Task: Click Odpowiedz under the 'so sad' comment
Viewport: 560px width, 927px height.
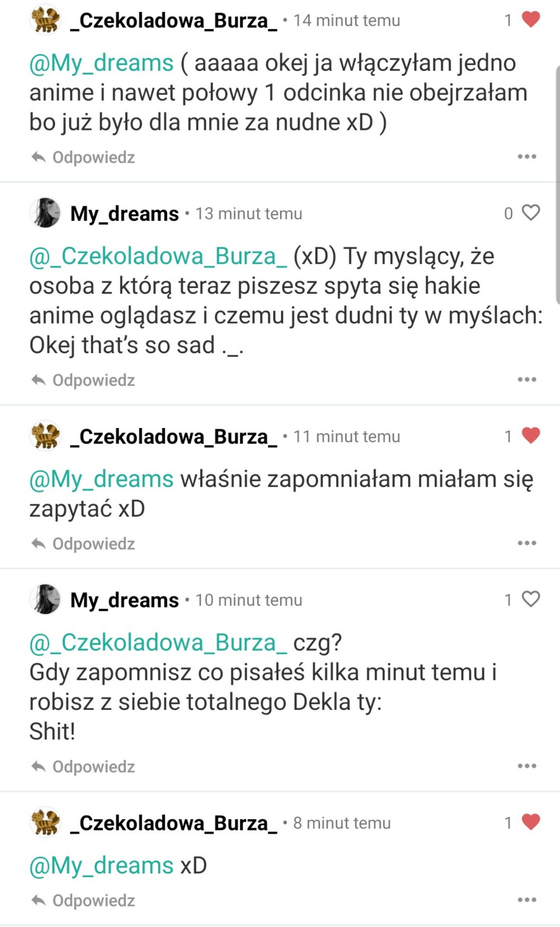Action: click(83, 381)
